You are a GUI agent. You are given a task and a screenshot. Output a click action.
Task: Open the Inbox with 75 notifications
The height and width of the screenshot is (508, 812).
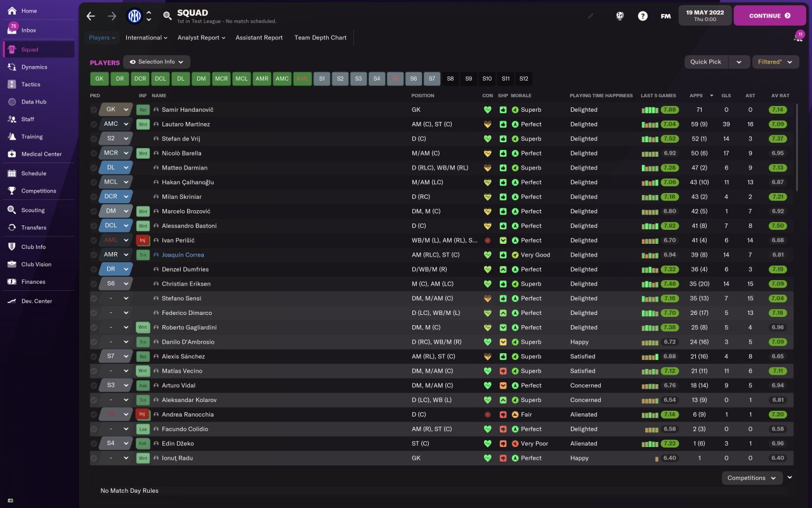[29, 30]
